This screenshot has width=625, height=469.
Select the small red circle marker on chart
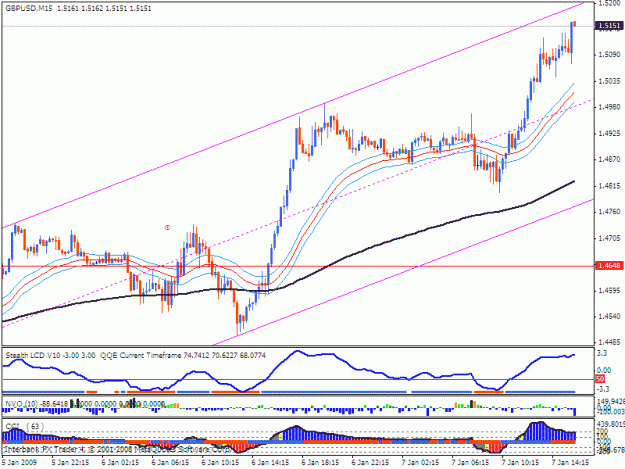(167, 228)
